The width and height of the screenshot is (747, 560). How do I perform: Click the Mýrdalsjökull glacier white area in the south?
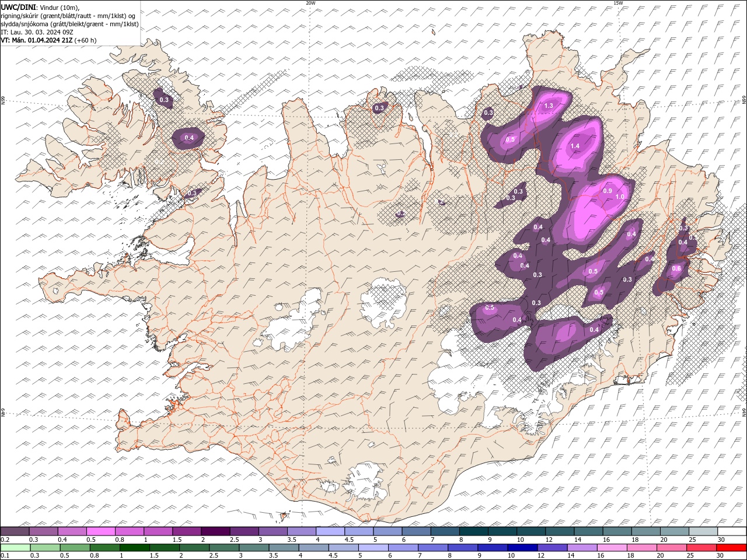point(366,481)
